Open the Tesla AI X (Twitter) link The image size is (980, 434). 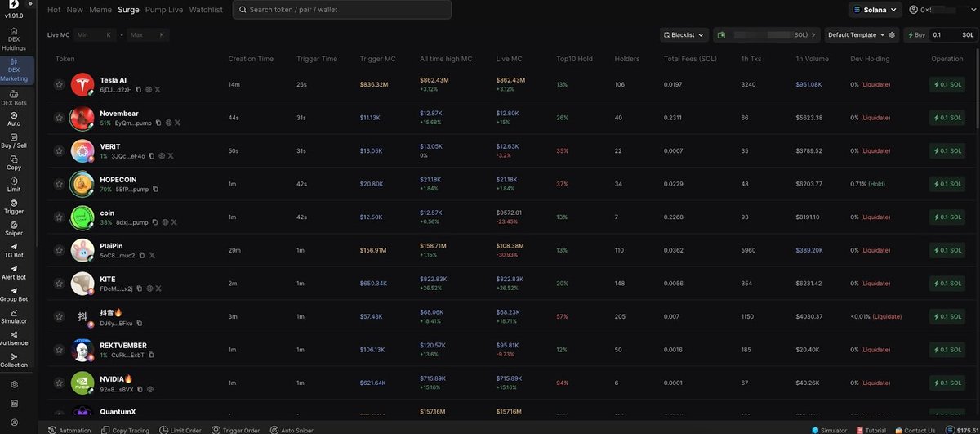pos(158,89)
